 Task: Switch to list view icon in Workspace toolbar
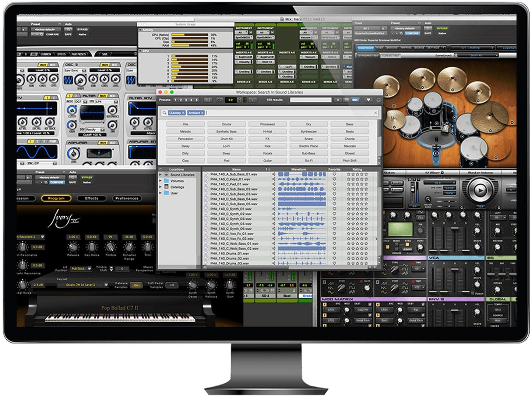pos(346,99)
